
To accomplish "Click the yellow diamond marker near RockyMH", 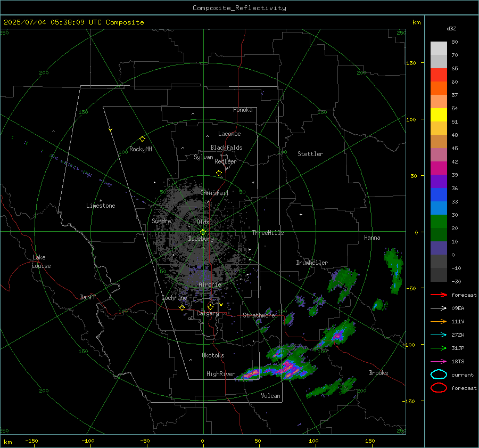I will [x=142, y=139].
